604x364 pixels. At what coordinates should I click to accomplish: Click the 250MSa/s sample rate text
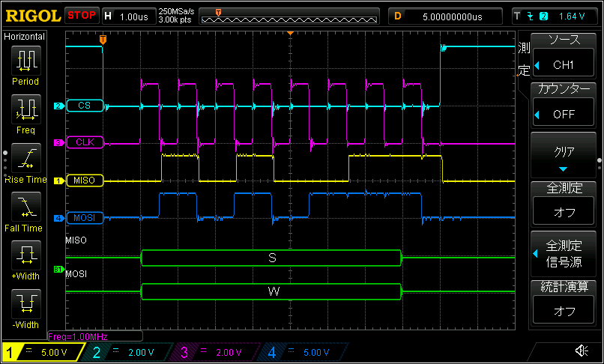177,12
